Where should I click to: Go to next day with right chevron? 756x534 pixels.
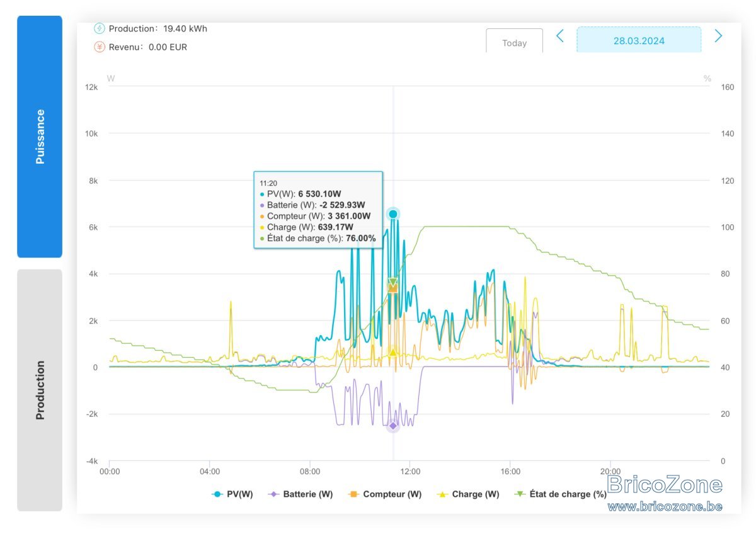(x=718, y=37)
